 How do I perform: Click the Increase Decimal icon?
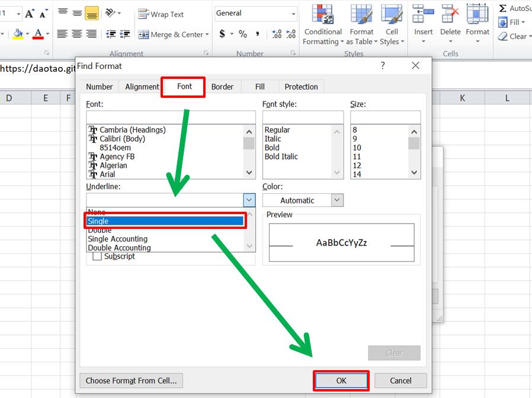click(x=277, y=34)
